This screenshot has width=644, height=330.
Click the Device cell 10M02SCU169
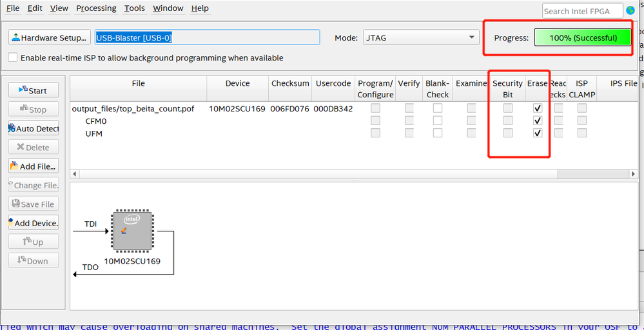pyautogui.click(x=237, y=109)
